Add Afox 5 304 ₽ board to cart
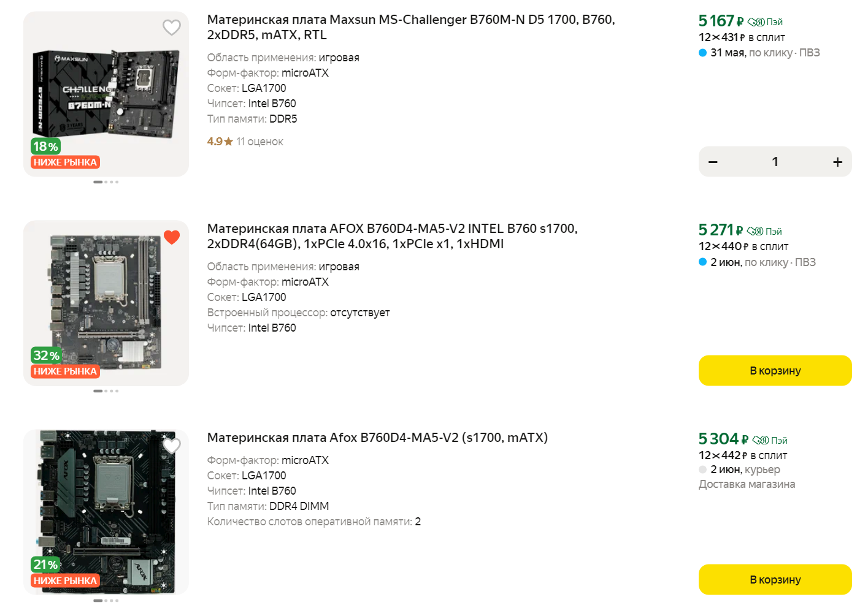This screenshot has height=616, width=868. pyautogui.click(x=775, y=580)
